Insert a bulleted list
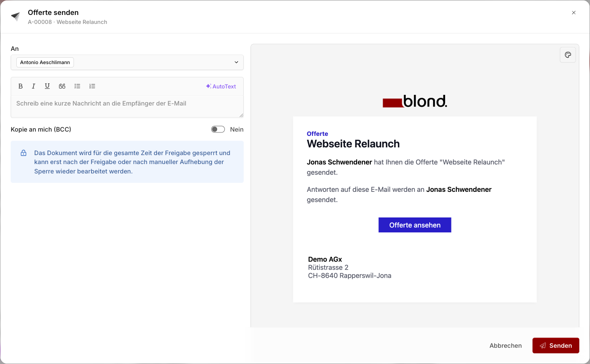 pos(77,86)
